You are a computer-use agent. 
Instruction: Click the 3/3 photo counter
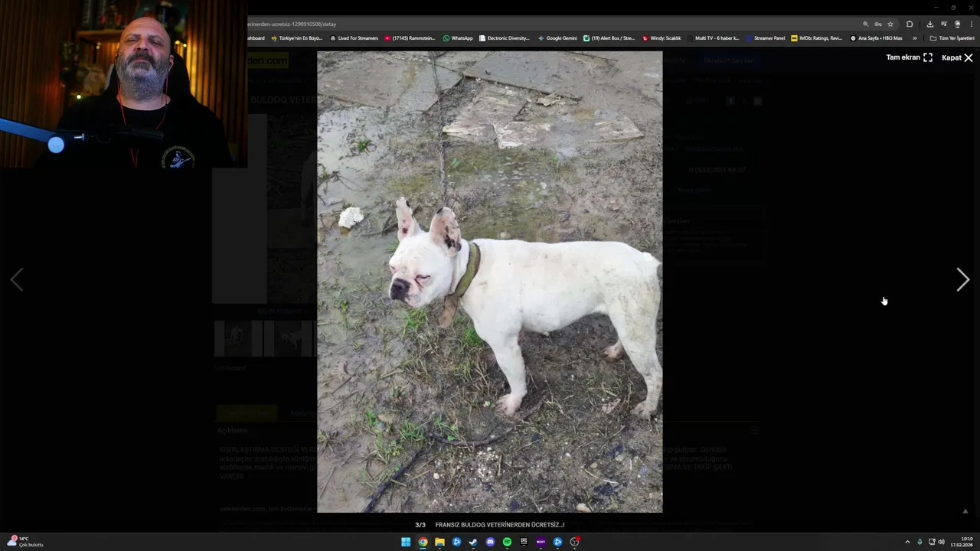(x=420, y=525)
